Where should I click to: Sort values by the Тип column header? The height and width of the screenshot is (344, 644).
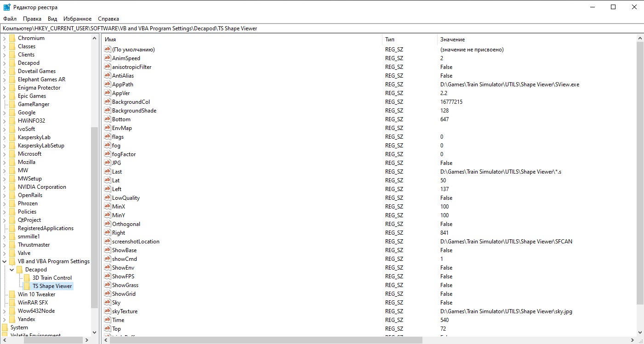click(410, 39)
